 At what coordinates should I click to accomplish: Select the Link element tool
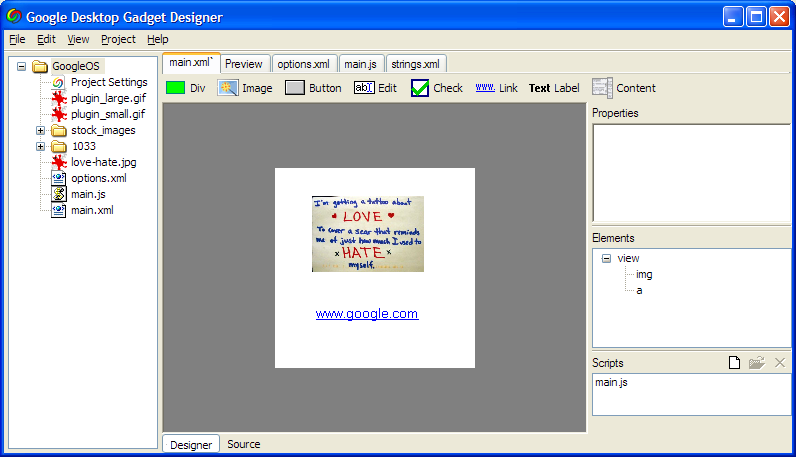496,88
